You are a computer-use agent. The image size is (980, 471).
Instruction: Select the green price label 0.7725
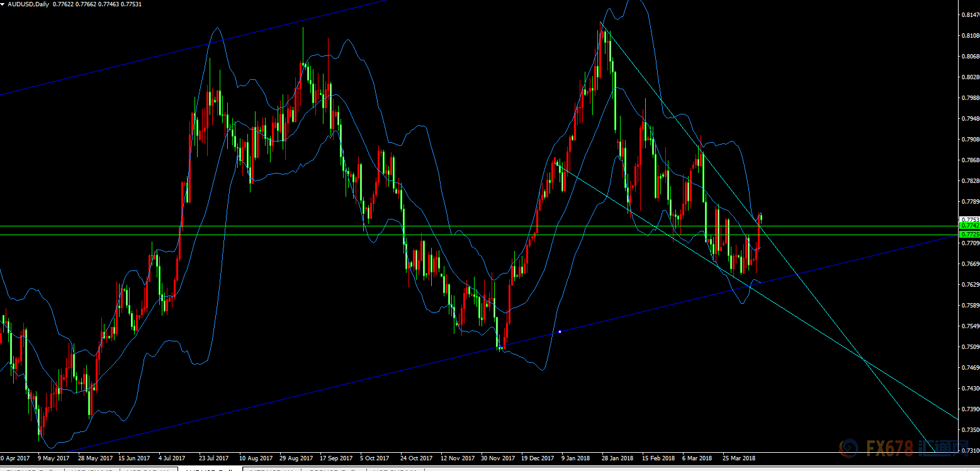[x=969, y=234]
